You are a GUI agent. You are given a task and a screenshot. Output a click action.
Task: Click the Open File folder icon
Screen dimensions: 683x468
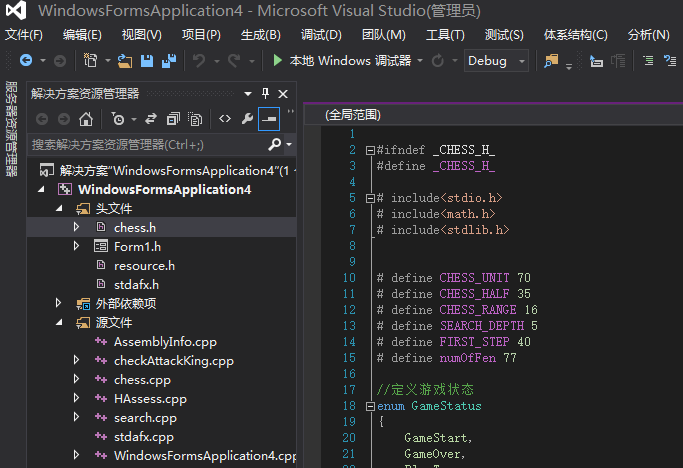coord(125,61)
